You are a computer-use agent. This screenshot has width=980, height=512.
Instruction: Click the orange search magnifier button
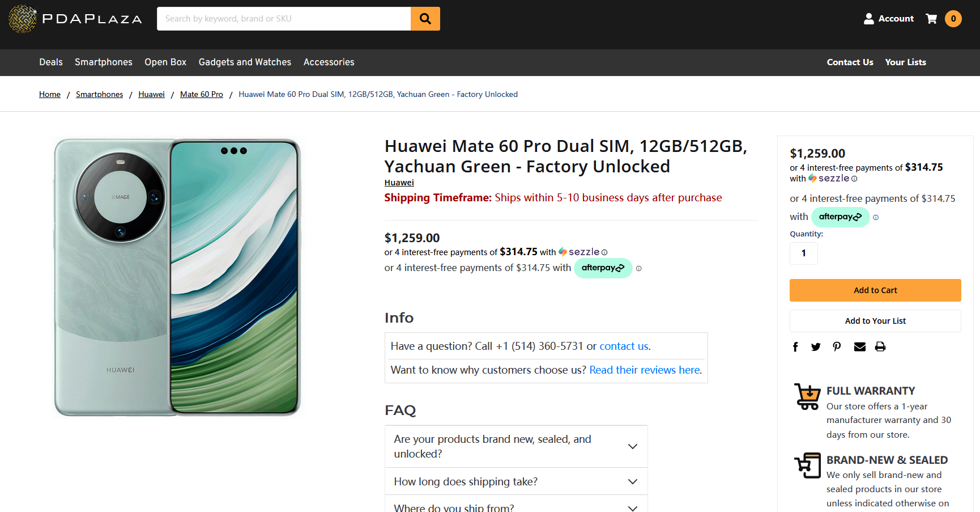pos(425,19)
